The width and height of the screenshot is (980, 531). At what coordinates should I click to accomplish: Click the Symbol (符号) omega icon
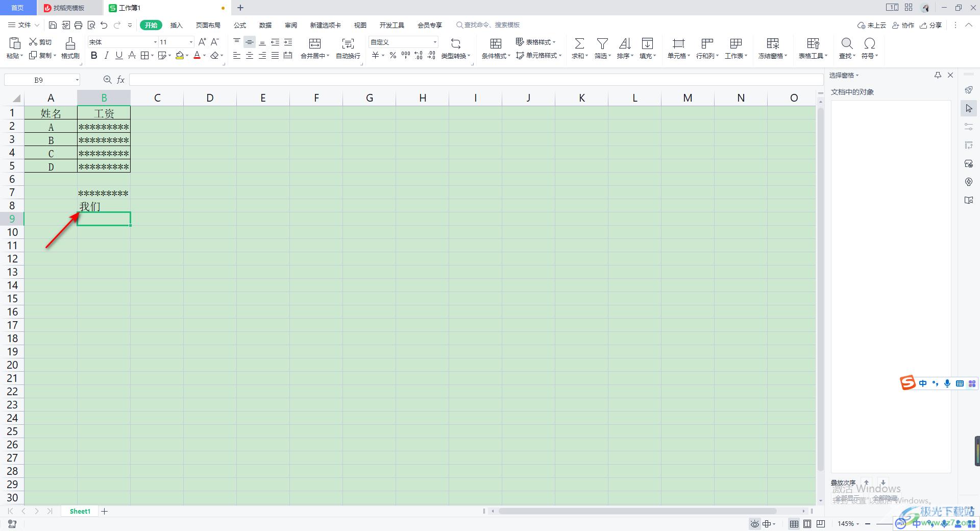coord(870,43)
